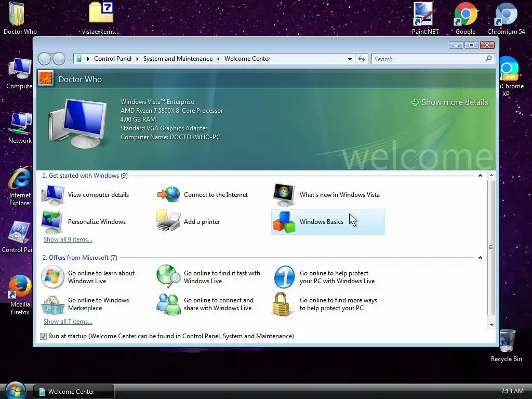Go to System and Maintenance breadcrumb
Screen dimensions: 532x399
178,59
